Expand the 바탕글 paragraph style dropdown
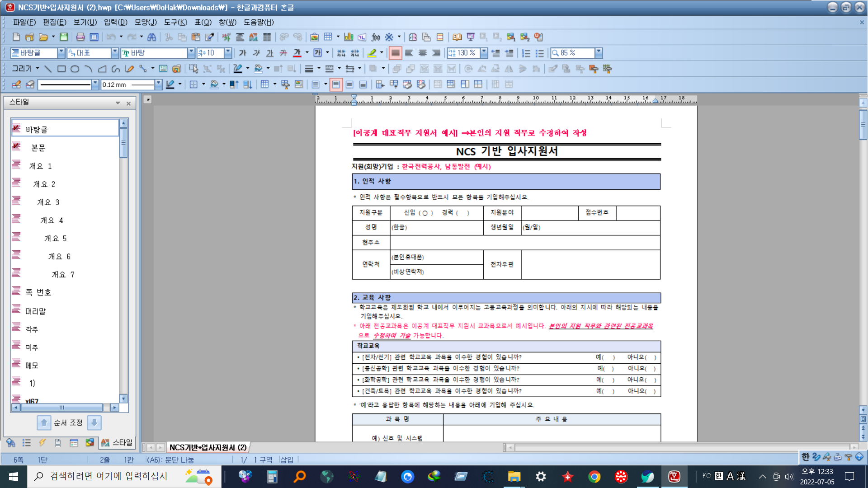 (x=61, y=53)
